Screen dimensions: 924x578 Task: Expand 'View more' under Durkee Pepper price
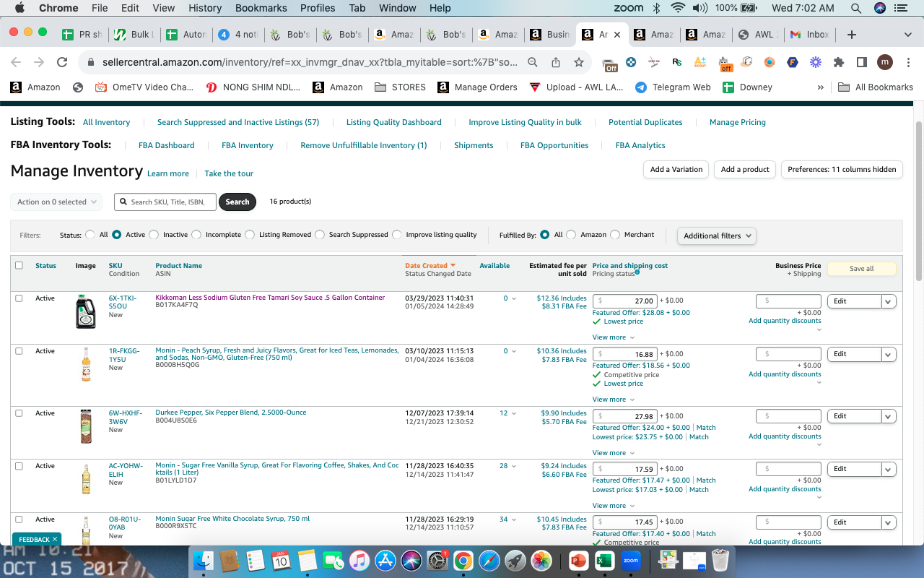pos(614,453)
